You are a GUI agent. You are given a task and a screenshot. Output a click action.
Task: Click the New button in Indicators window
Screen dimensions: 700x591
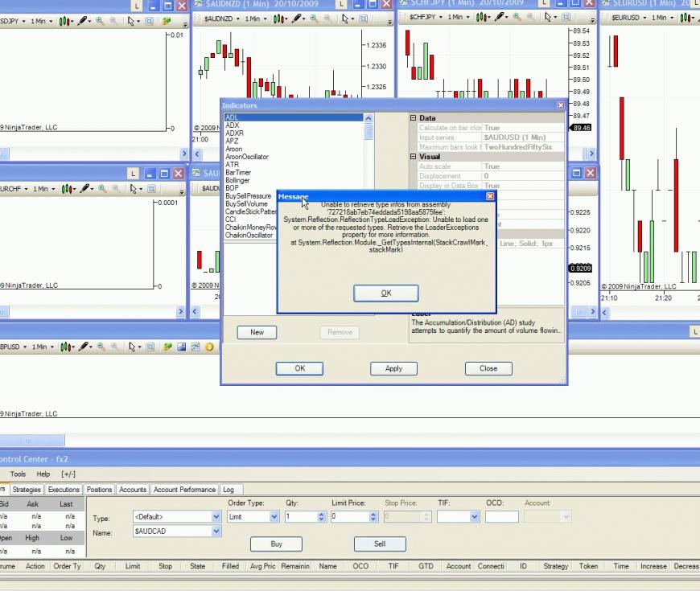tap(257, 332)
